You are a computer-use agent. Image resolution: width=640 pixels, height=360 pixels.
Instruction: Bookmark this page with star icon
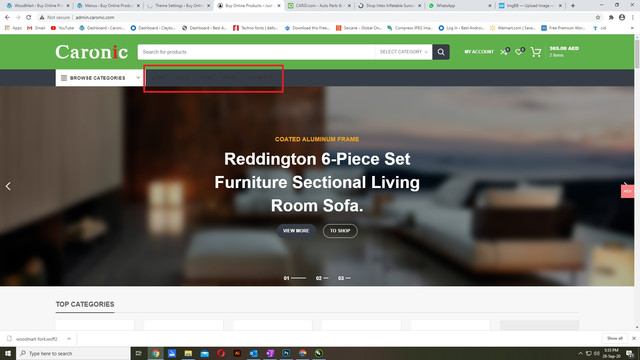[598, 18]
